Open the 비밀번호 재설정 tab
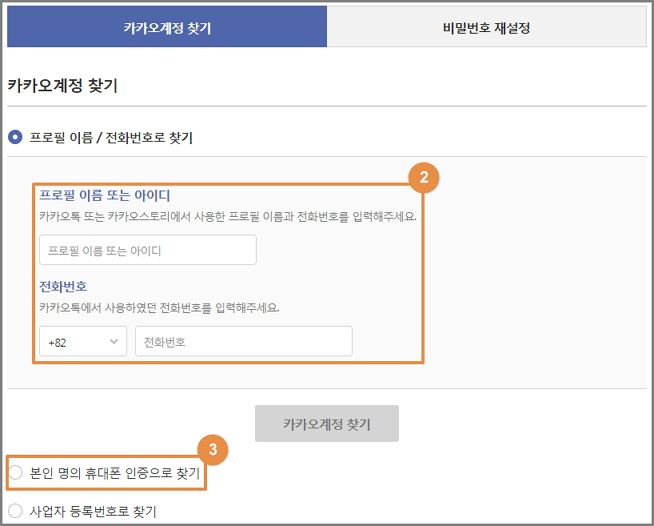654x526 pixels. (x=486, y=28)
